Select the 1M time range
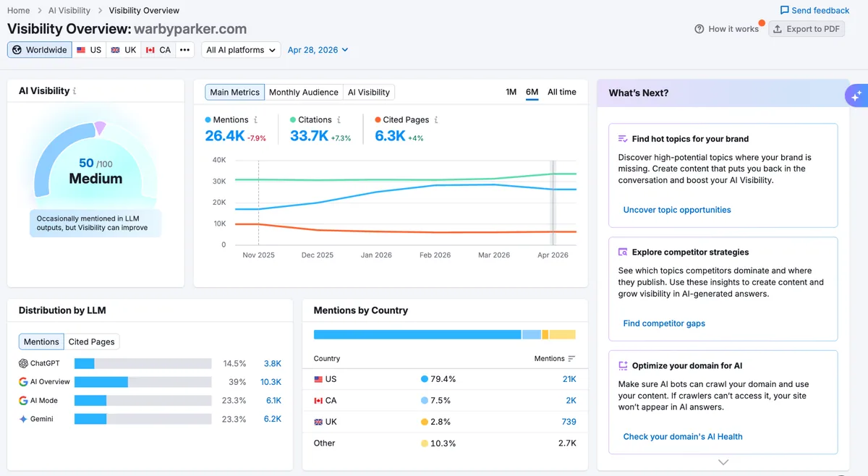This screenshot has width=868, height=476. pyautogui.click(x=511, y=92)
